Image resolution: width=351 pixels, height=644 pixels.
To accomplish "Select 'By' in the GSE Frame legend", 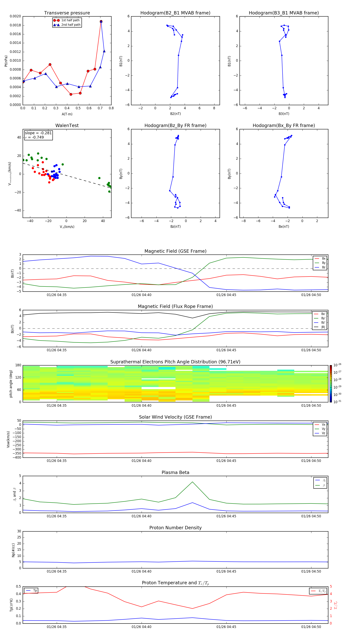I will 320,263.
